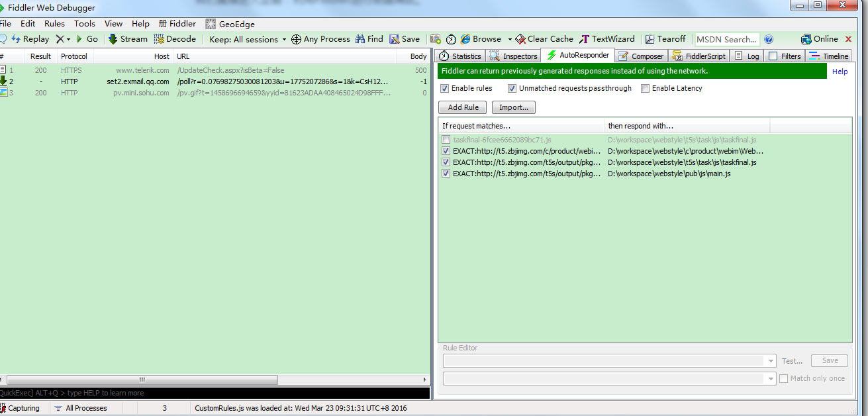Viewport: 868px width, 416px height.
Task: Toggle the Enable rules checkbox
Action: pyautogui.click(x=445, y=88)
